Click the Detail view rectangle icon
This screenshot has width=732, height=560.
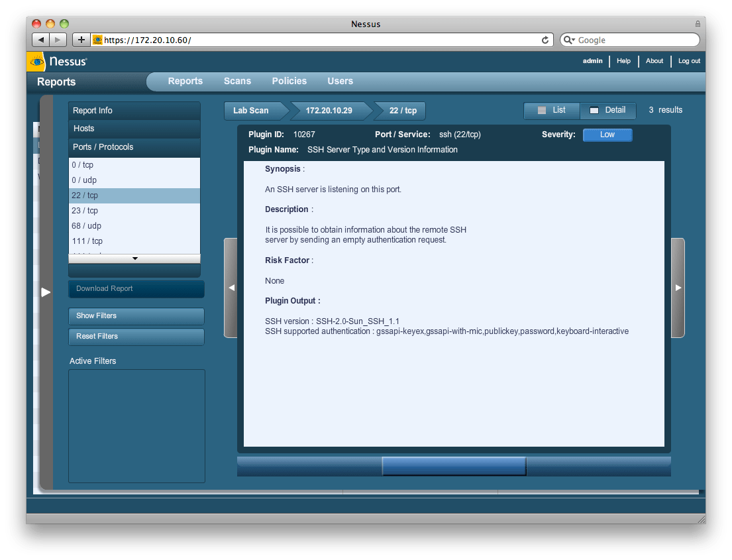[x=594, y=110]
